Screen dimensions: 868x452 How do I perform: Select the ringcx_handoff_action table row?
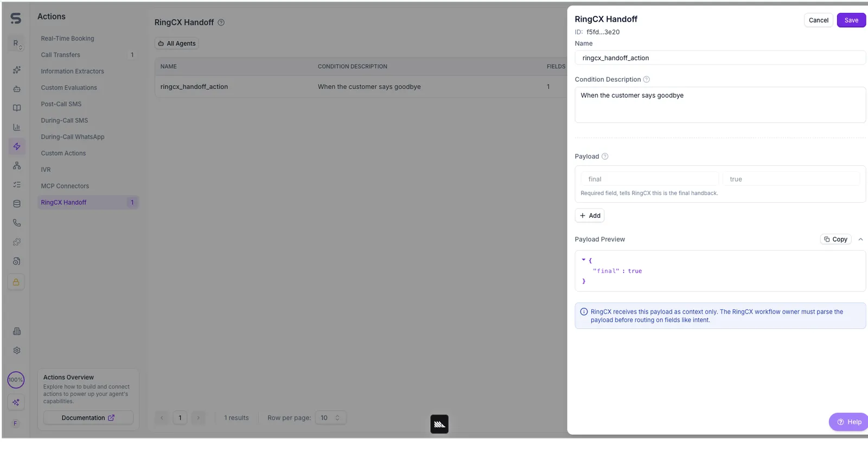click(361, 87)
